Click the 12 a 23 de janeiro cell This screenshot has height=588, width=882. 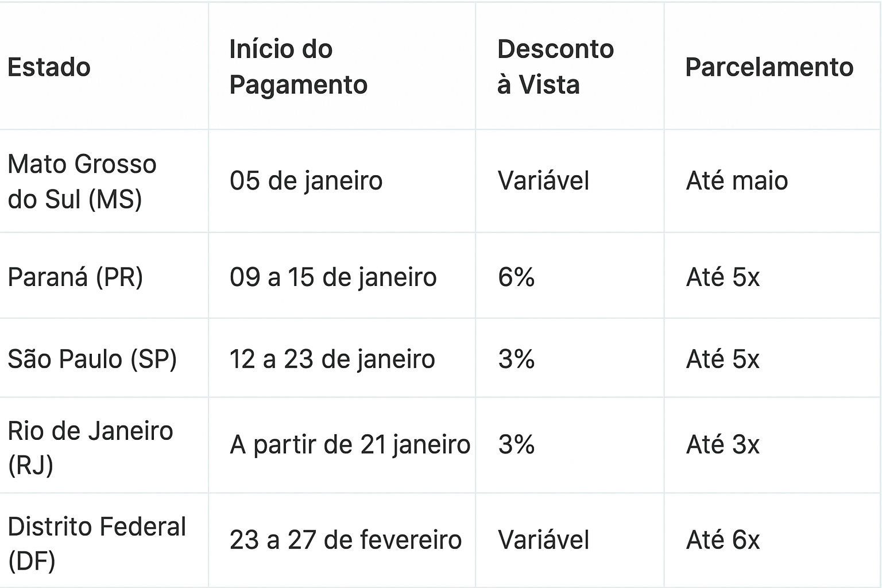click(x=332, y=359)
